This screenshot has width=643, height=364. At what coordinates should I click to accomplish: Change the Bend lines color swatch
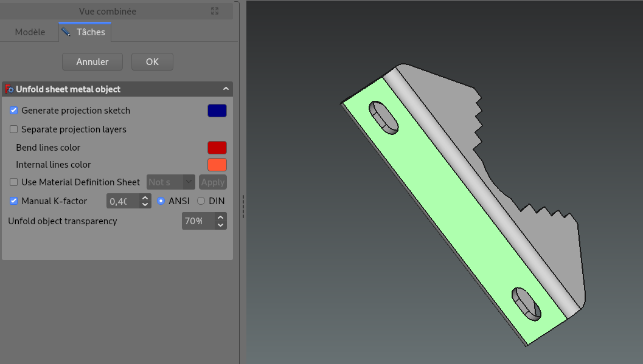[217, 148]
